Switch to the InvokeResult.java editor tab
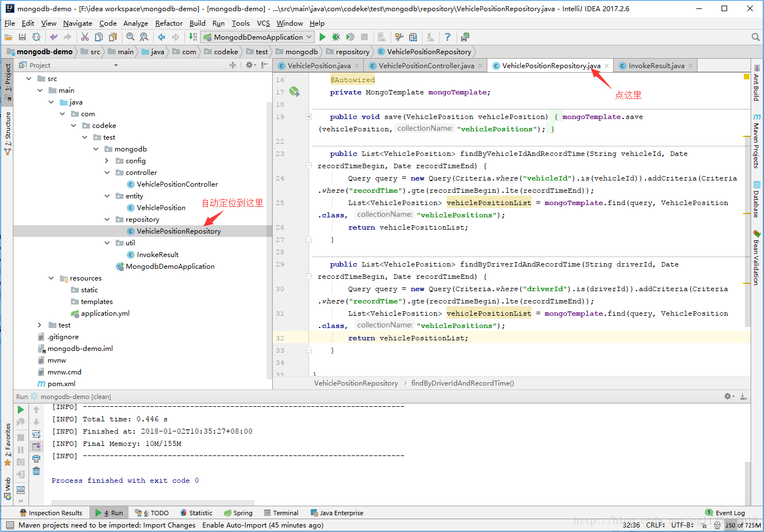This screenshot has height=532, width=764. [x=658, y=65]
